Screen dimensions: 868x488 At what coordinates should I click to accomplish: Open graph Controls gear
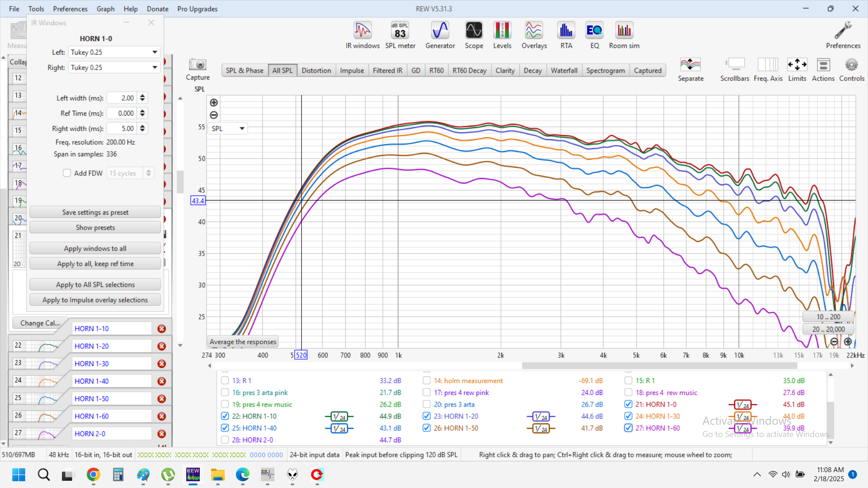pos(852,70)
